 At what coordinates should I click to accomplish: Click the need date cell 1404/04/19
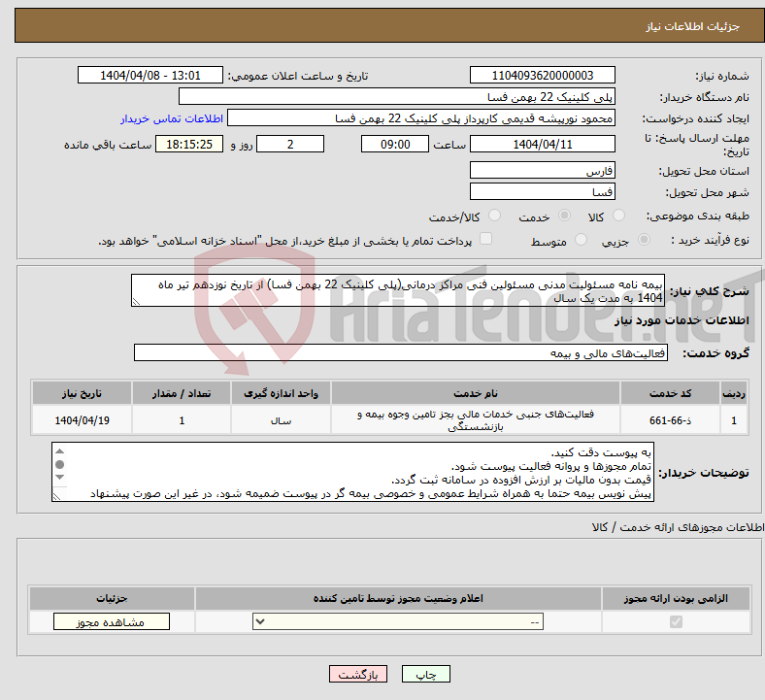(x=82, y=420)
